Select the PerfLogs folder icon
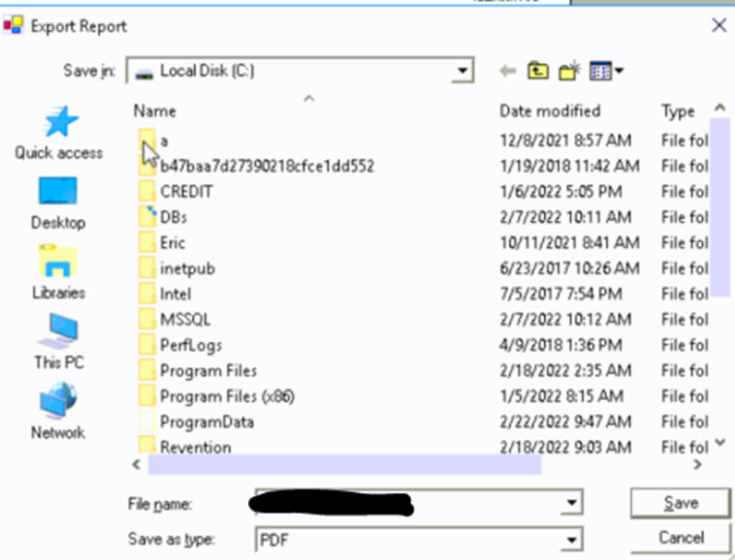The image size is (735, 560). click(x=146, y=345)
